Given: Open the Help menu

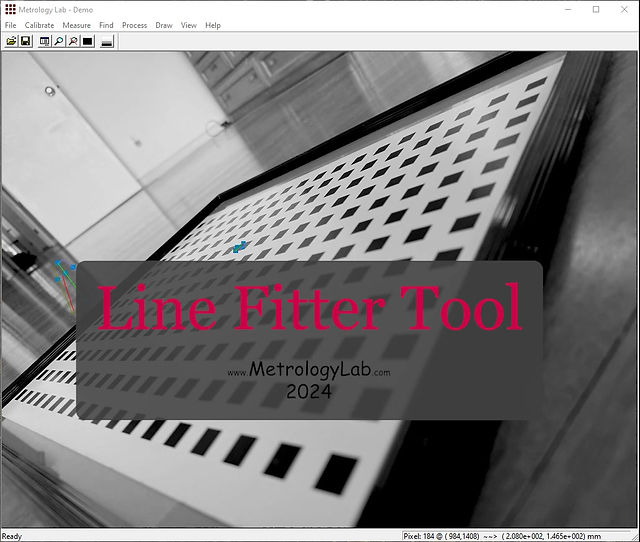Looking at the screenshot, I should click(213, 25).
